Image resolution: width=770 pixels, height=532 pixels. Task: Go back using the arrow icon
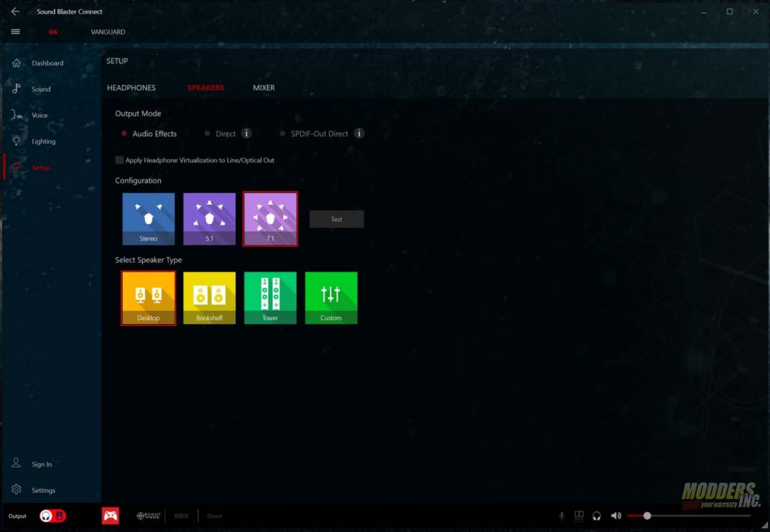click(x=15, y=11)
